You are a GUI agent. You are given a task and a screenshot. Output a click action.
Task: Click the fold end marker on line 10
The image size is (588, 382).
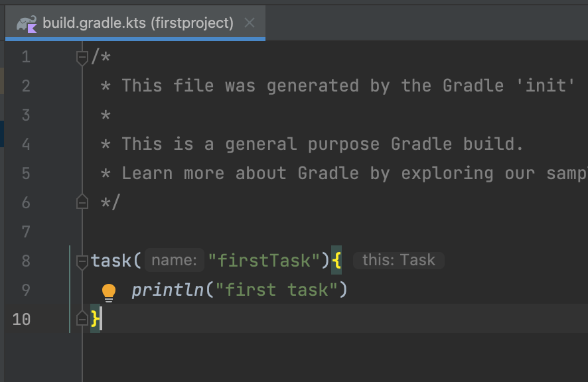pyautogui.click(x=82, y=318)
